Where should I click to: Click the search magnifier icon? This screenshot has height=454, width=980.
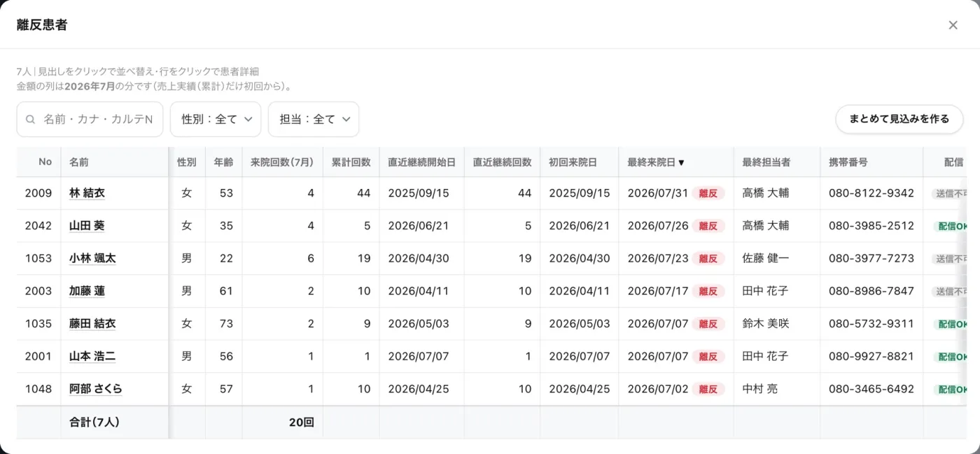tap(30, 120)
